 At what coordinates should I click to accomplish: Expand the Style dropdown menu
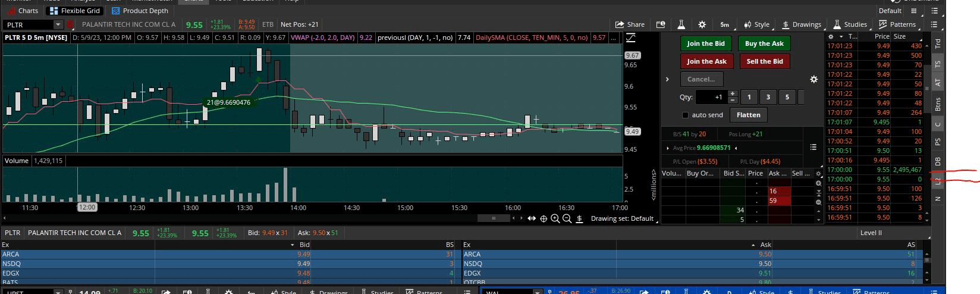tap(756, 24)
